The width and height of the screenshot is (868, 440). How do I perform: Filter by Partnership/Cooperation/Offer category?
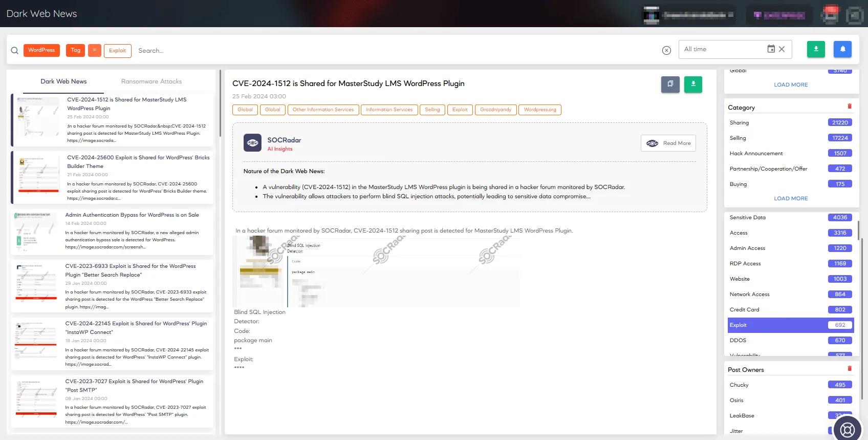pyautogui.click(x=791, y=169)
